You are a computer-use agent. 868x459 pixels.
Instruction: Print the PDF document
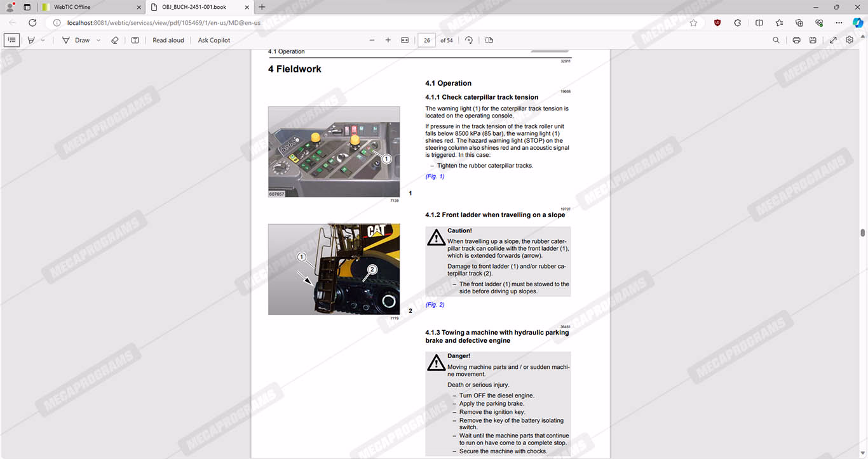796,40
